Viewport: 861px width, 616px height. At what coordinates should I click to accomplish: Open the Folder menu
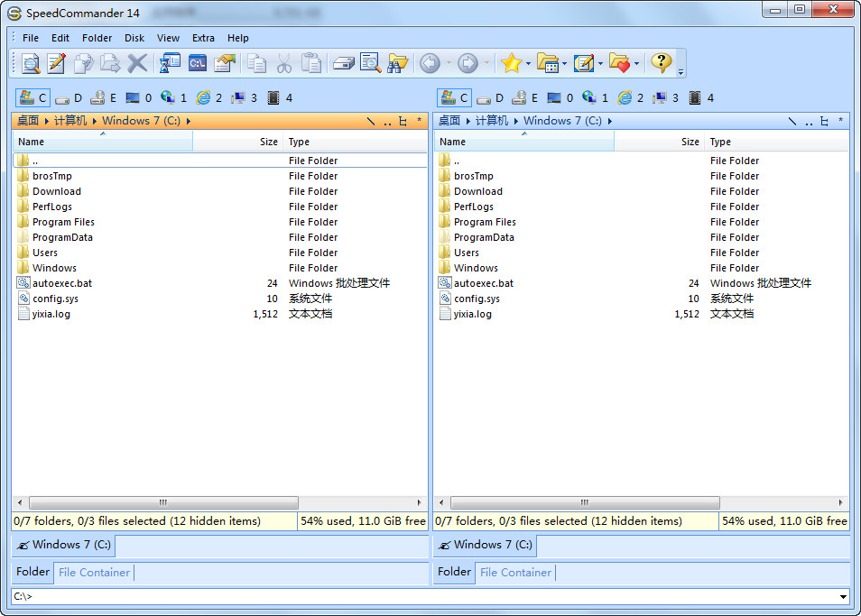coord(97,39)
